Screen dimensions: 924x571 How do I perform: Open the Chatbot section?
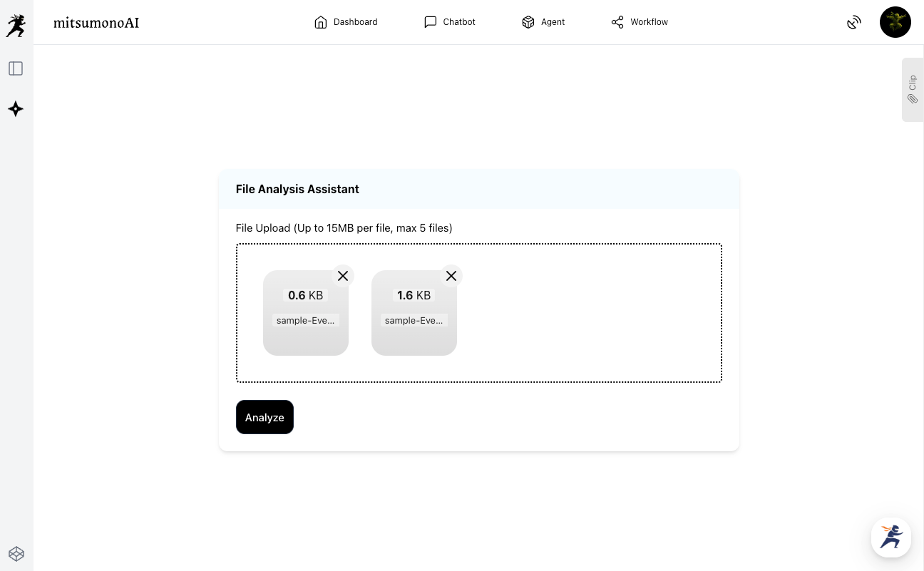click(450, 22)
